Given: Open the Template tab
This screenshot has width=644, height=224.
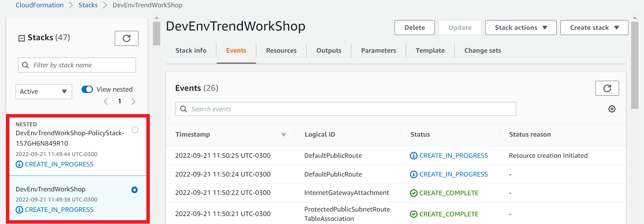Looking at the screenshot, I should pyautogui.click(x=430, y=51).
